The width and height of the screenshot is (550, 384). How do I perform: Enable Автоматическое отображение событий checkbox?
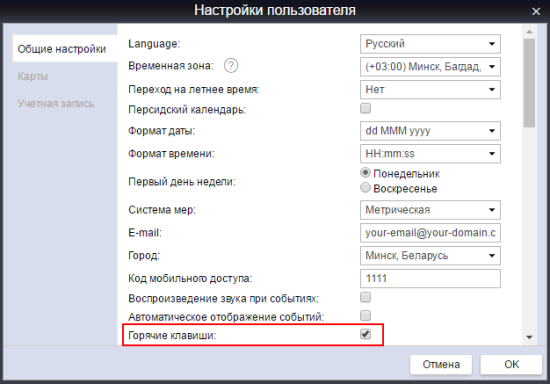(x=365, y=316)
